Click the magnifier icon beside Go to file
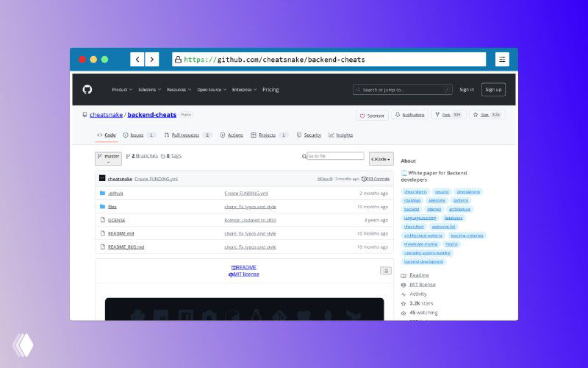Image resolution: width=588 pixels, height=368 pixels. click(x=304, y=156)
